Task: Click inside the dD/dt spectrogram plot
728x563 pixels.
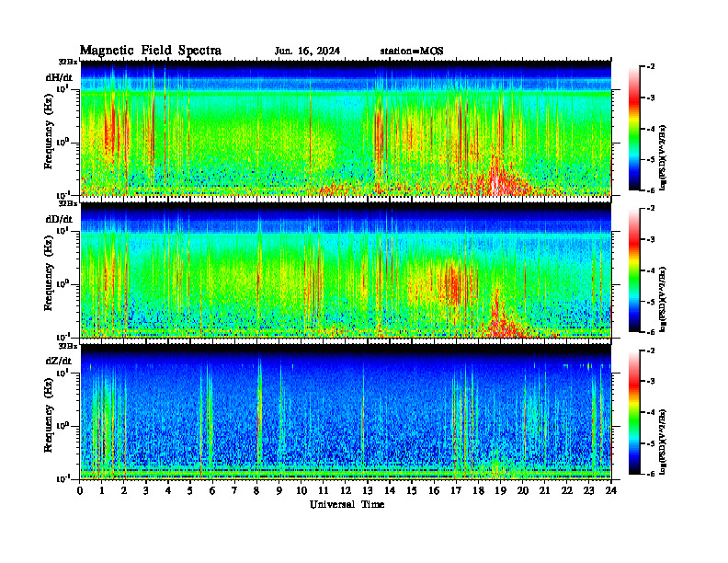Action: point(346,270)
